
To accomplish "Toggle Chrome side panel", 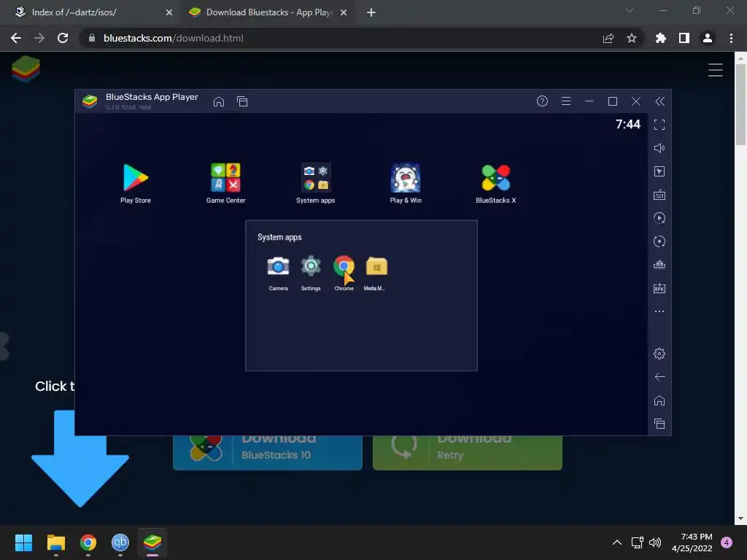I will click(x=684, y=38).
